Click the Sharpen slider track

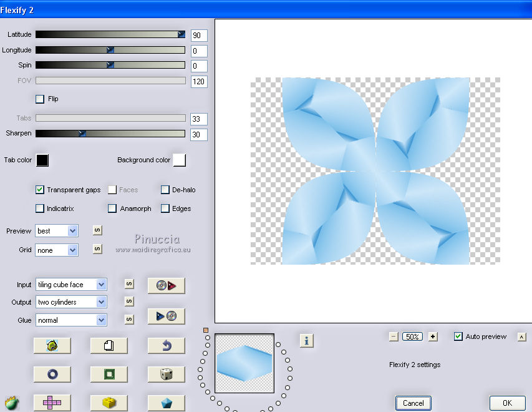click(110, 134)
